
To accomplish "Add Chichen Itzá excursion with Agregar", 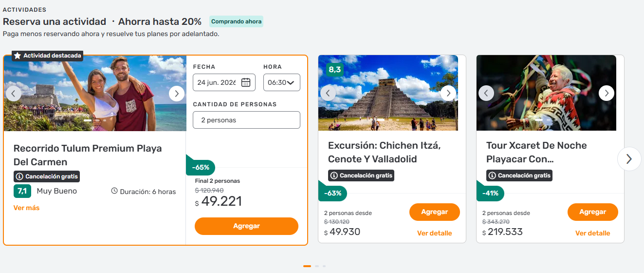I will click(435, 212).
